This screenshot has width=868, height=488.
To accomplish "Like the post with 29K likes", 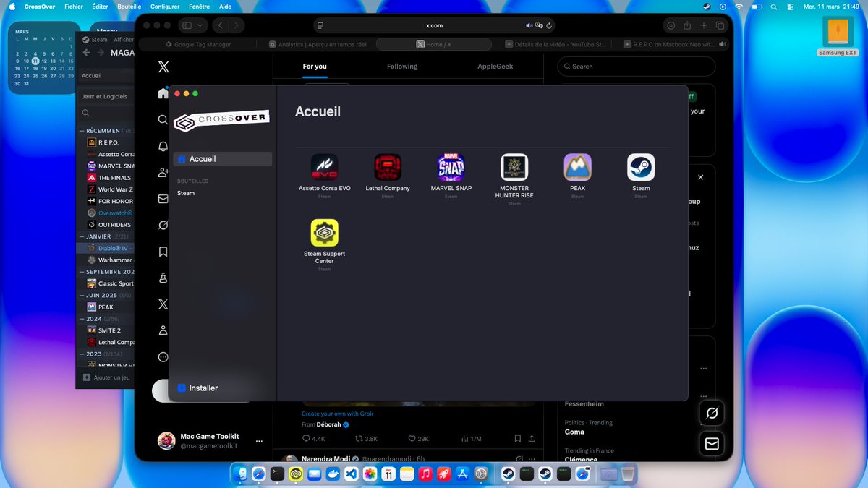I will (x=418, y=438).
